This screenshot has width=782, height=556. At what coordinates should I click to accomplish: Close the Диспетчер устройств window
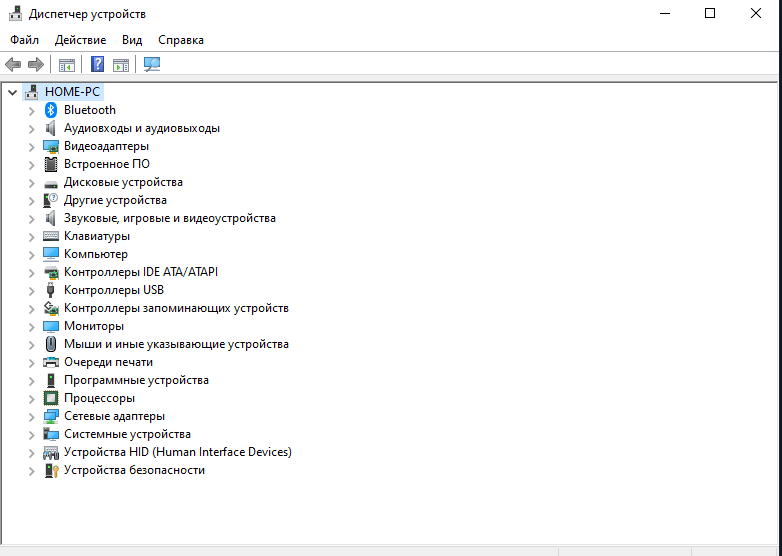click(x=756, y=13)
